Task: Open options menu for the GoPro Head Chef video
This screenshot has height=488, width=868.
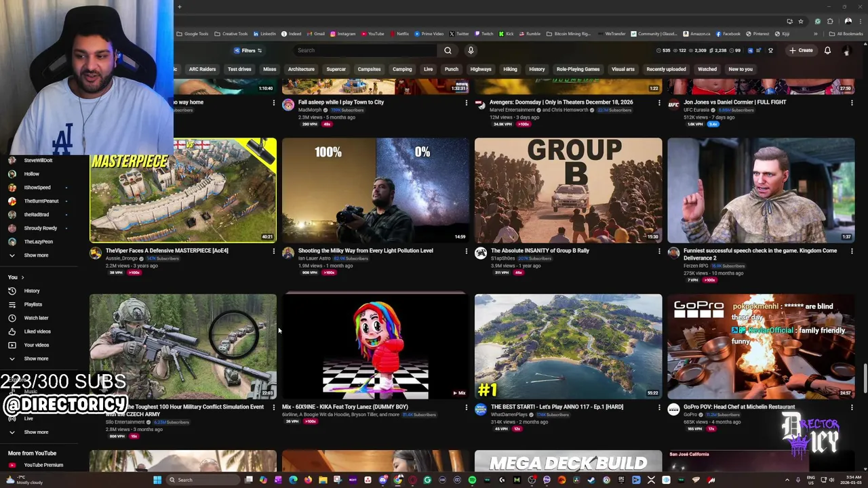Action: click(852, 407)
